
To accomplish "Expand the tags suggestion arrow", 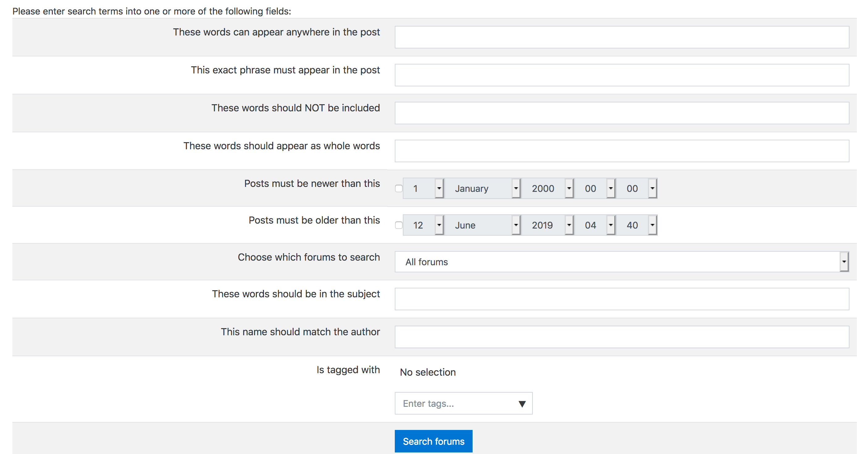I will pos(522,404).
